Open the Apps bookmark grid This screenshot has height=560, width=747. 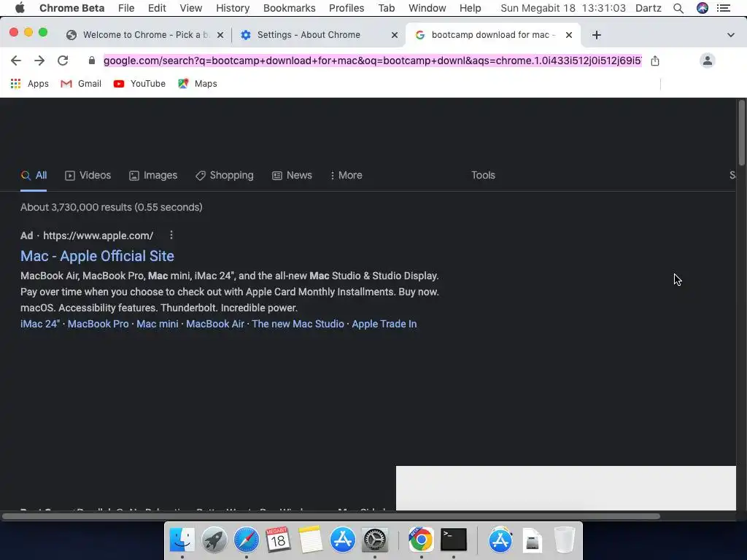click(29, 84)
